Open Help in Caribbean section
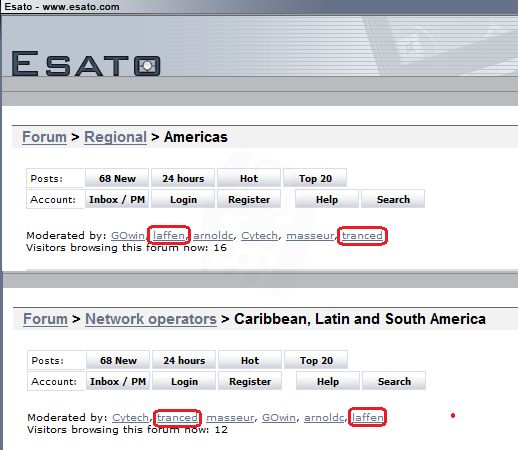The width and height of the screenshot is (518, 450). coord(328,381)
